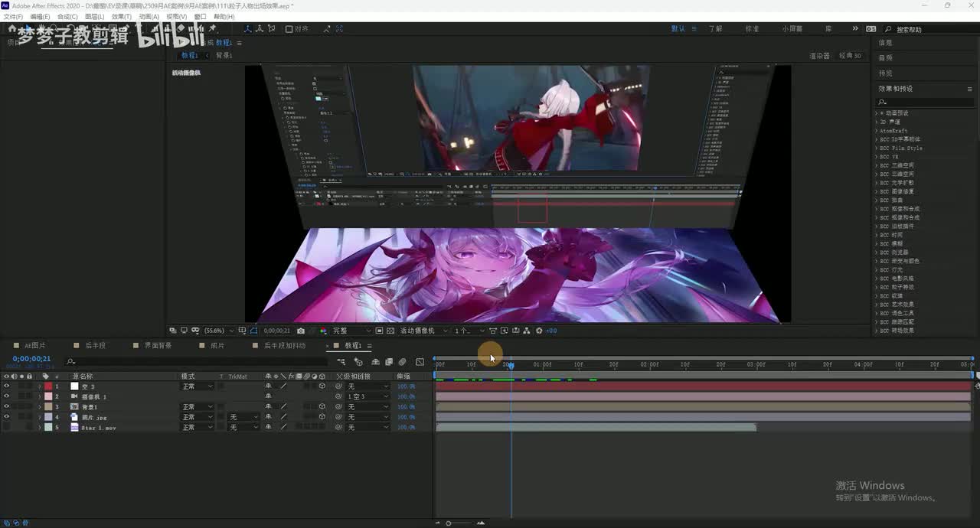Select the 标准 workspace
The image size is (980, 528).
click(x=753, y=29)
